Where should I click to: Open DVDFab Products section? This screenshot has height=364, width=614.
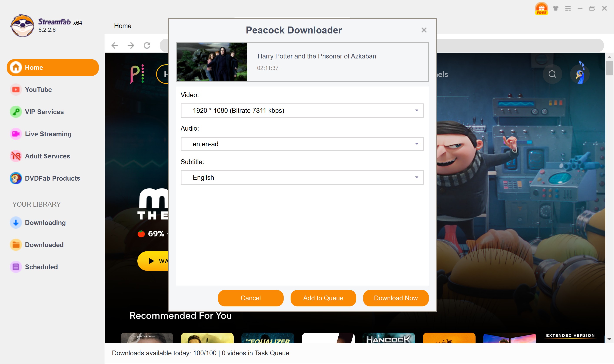52,178
